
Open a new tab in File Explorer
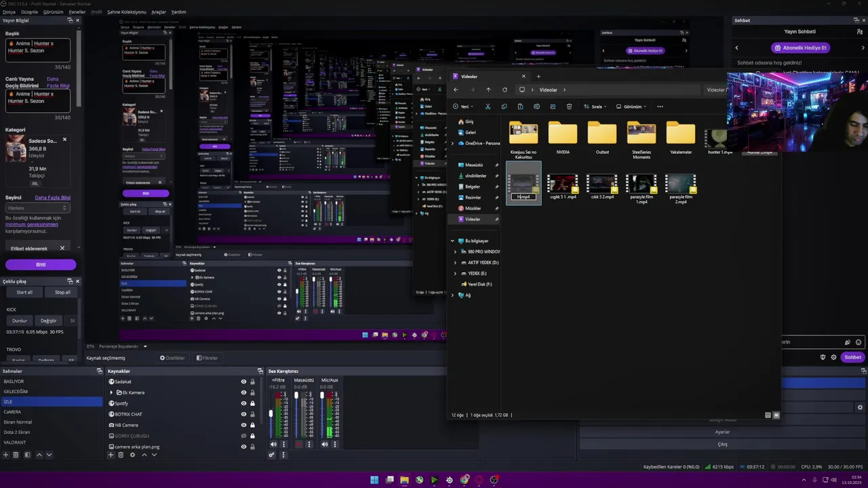539,76
